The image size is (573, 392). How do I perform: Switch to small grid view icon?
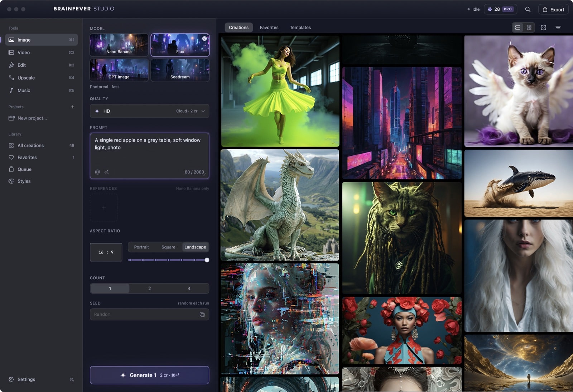click(x=529, y=28)
